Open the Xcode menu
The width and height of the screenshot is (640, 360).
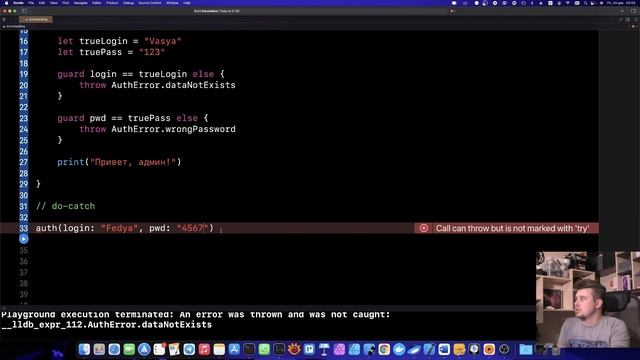point(18,3)
